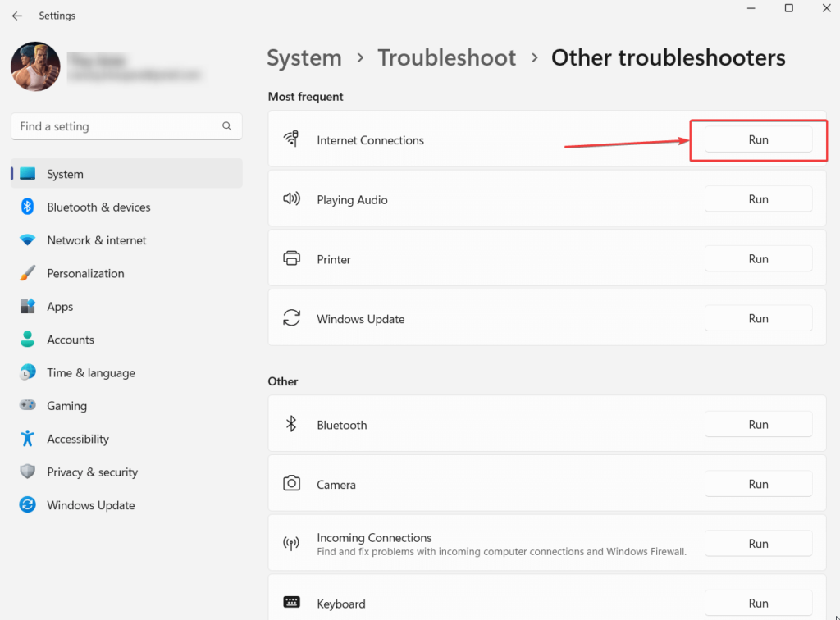Run the Printer troubleshooter
Image resolution: width=840 pixels, height=620 pixels.
pyautogui.click(x=758, y=258)
